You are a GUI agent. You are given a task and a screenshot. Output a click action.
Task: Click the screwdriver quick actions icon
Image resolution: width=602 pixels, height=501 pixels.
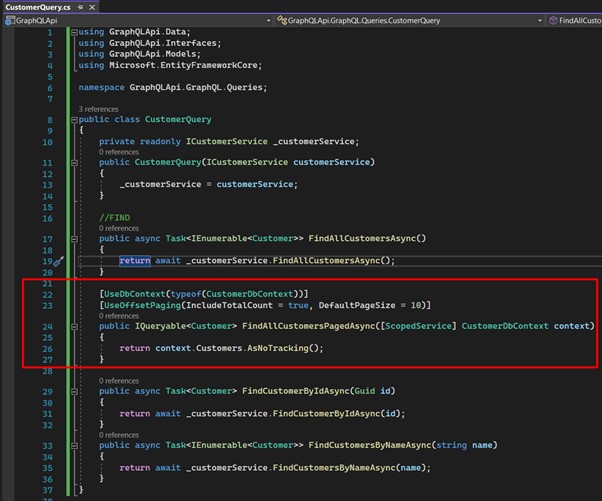click(x=58, y=261)
